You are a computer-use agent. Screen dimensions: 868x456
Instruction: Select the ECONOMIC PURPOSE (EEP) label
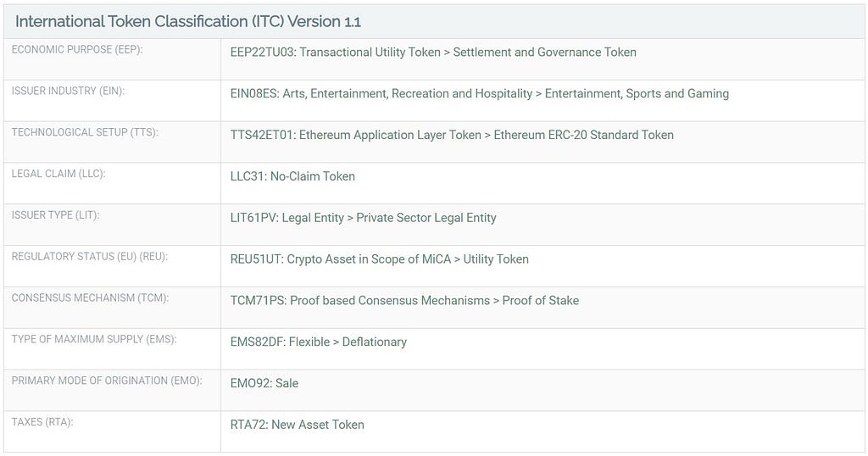(x=77, y=49)
